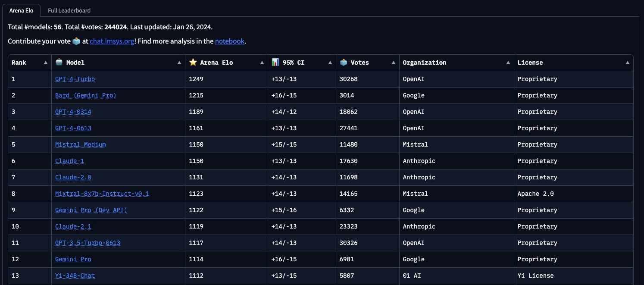This screenshot has height=285, width=644.
Task: Open the notebook analysis link
Action: pyautogui.click(x=230, y=41)
